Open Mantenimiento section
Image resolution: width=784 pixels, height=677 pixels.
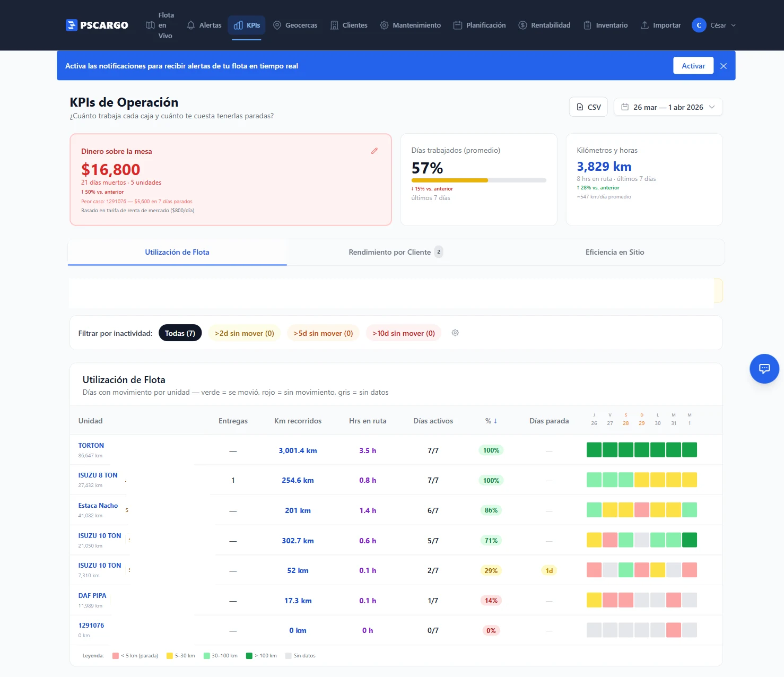point(410,25)
